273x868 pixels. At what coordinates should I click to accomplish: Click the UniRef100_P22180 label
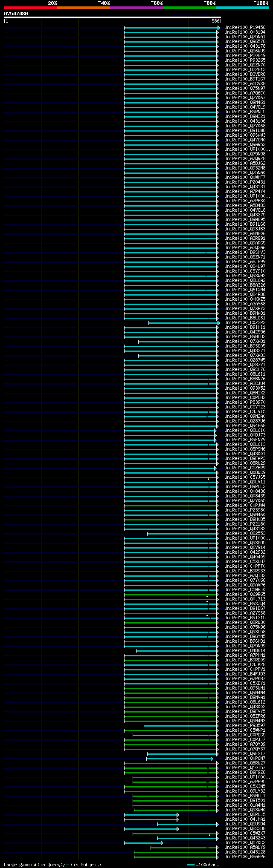tap(245, 524)
